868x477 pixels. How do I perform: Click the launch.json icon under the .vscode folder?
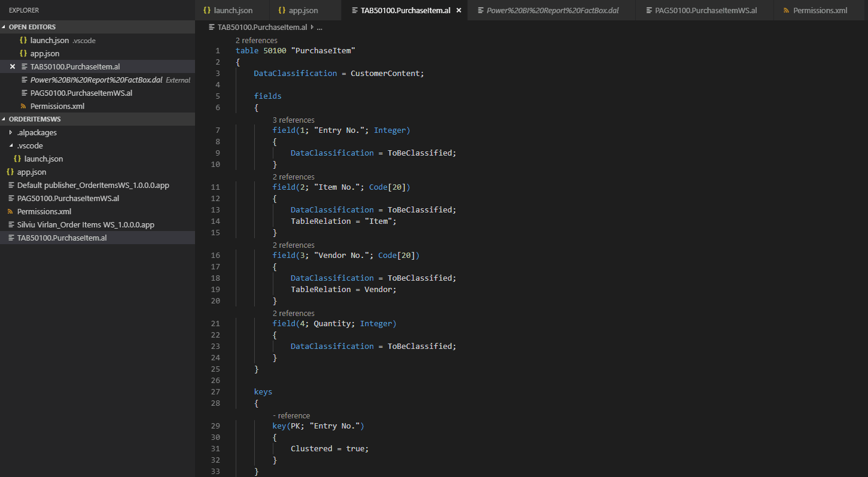tap(17, 159)
